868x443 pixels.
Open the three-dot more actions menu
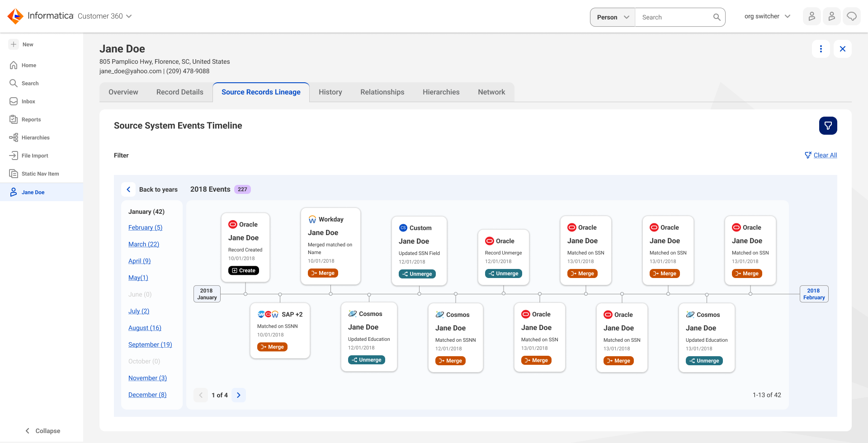821,49
